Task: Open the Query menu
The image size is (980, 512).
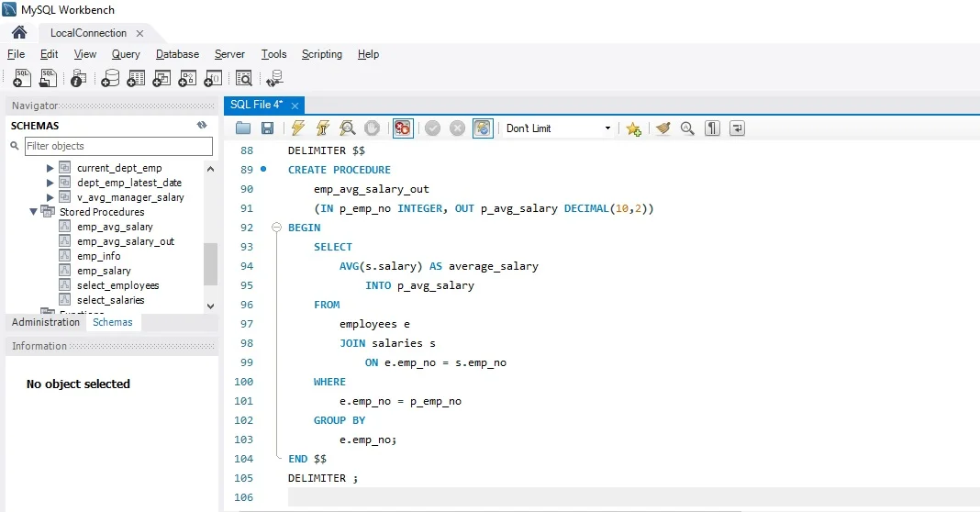Action: 126,54
